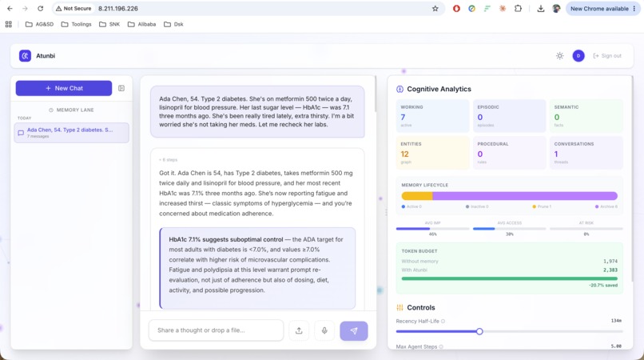The image size is (644, 360).
Task: Open the Ada Chen conversation in sidebar
Action: (x=71, y=133)
